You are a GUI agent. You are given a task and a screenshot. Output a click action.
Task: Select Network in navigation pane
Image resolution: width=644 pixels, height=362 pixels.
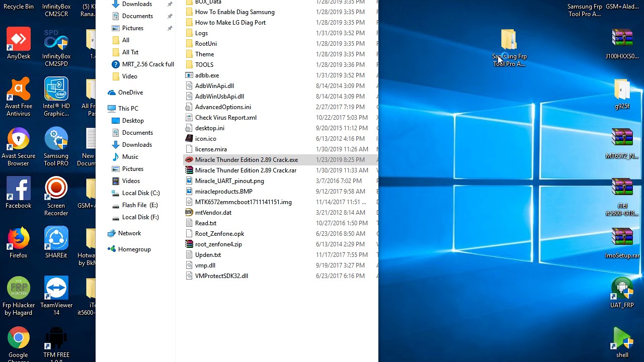[x=129, y=233]
